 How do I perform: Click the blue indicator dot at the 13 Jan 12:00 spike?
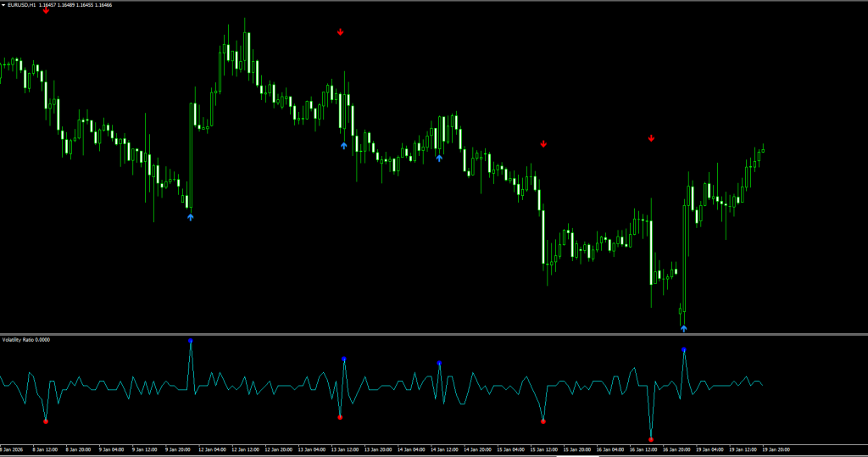pos(344,359)
